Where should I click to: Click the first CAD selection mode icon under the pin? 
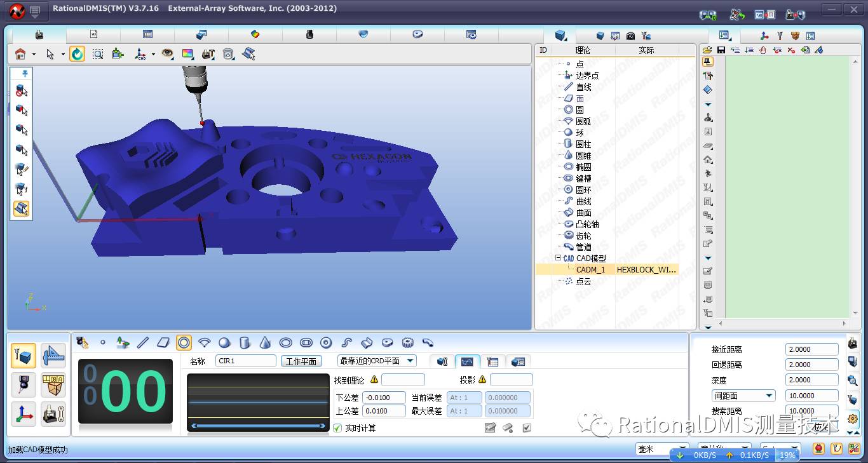pos(22,91)
